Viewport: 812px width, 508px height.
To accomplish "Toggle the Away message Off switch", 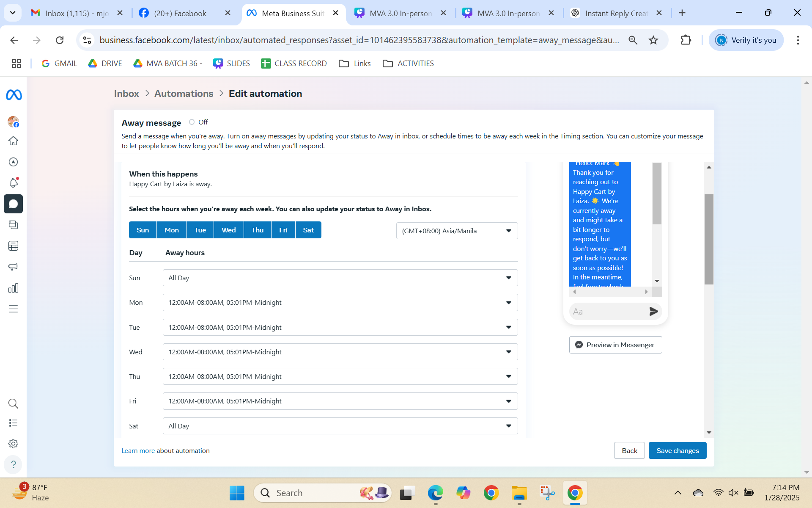I will (x=192, y=122).
